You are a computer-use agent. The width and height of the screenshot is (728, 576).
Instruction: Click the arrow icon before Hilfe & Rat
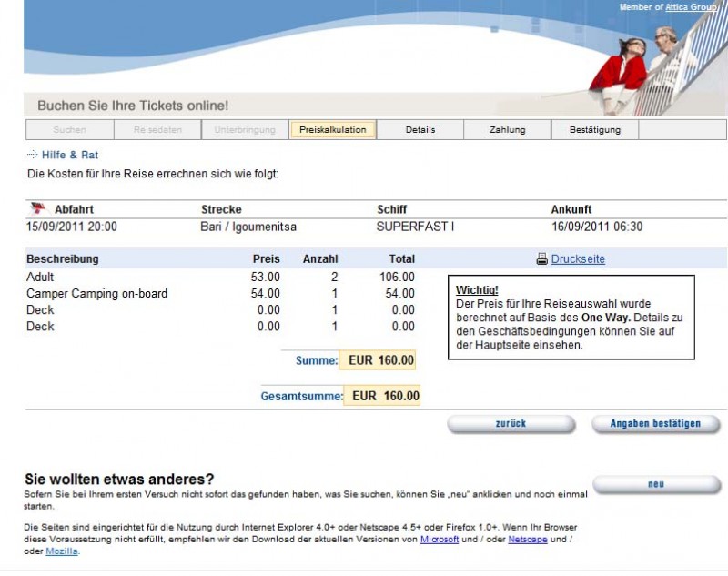[33, 156]
